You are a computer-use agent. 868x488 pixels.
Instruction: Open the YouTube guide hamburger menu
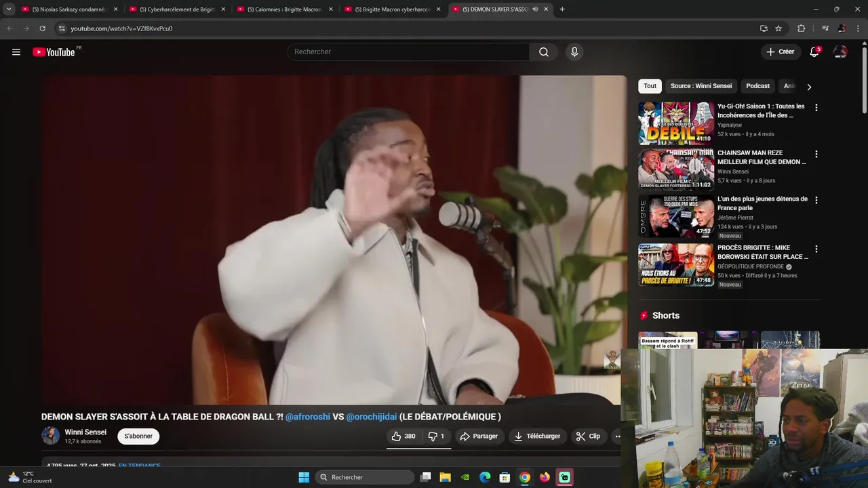point(16,52)
